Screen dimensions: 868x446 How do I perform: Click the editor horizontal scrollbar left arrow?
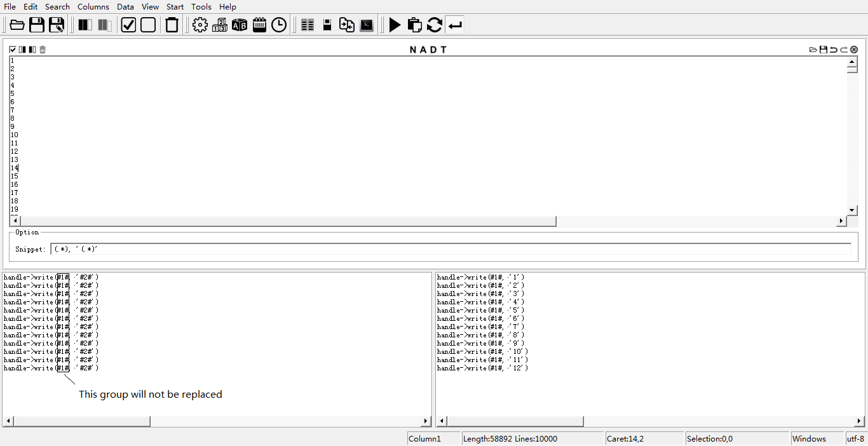coord(15,221)
